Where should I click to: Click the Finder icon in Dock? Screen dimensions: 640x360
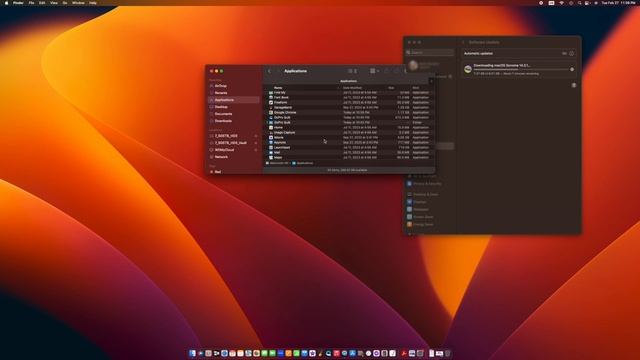point(192,353)
